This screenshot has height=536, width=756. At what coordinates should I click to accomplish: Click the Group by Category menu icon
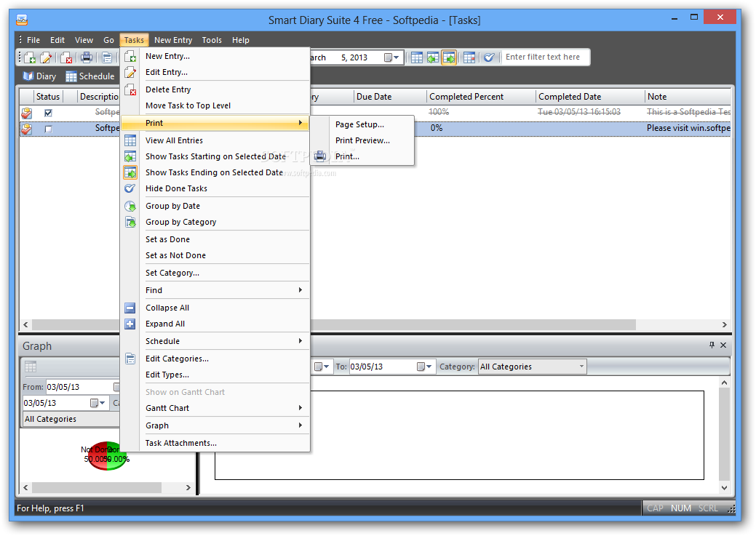click(130, 223)
